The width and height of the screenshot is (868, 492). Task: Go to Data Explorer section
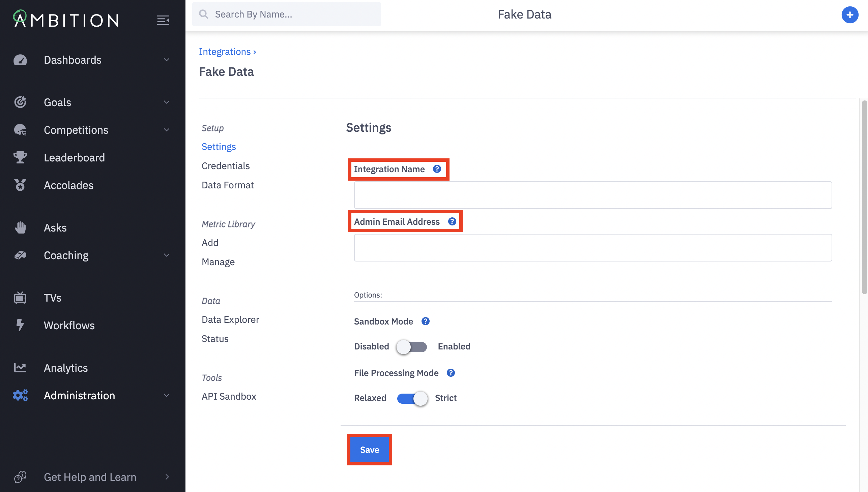(x=230, y=320)
